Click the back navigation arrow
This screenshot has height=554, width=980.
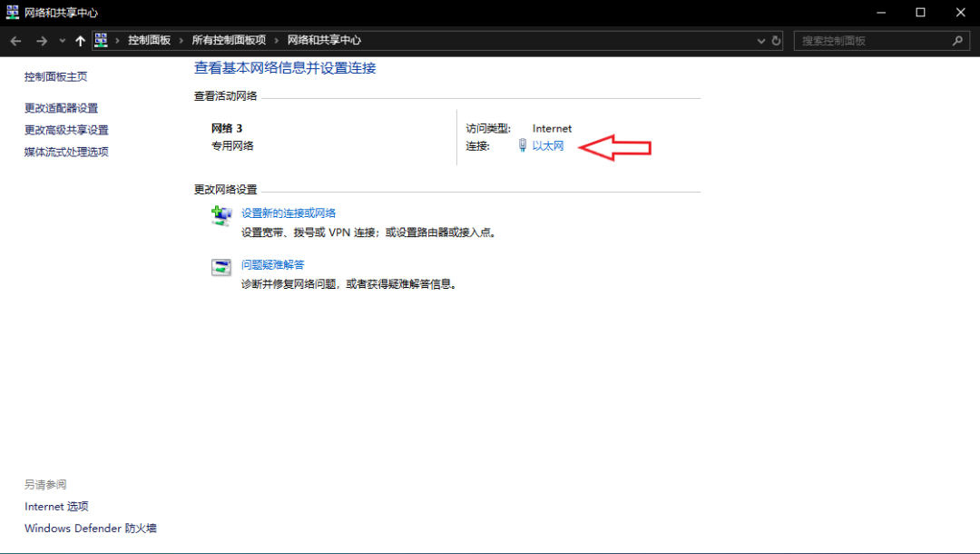coord(15,40)
